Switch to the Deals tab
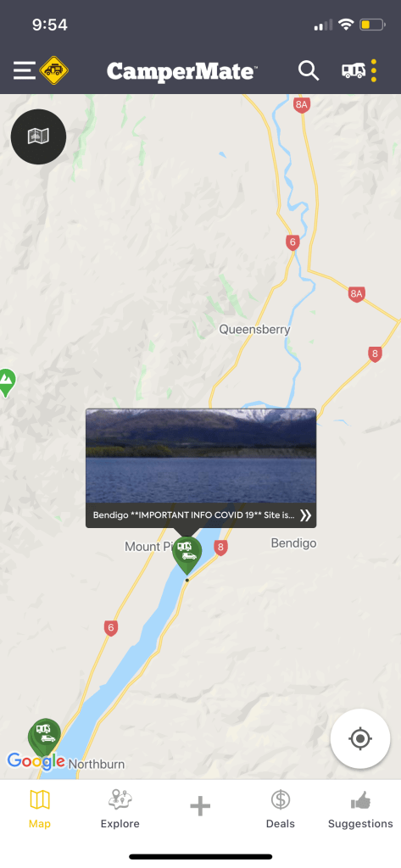401x868 pixels. [x=281, y=809]
